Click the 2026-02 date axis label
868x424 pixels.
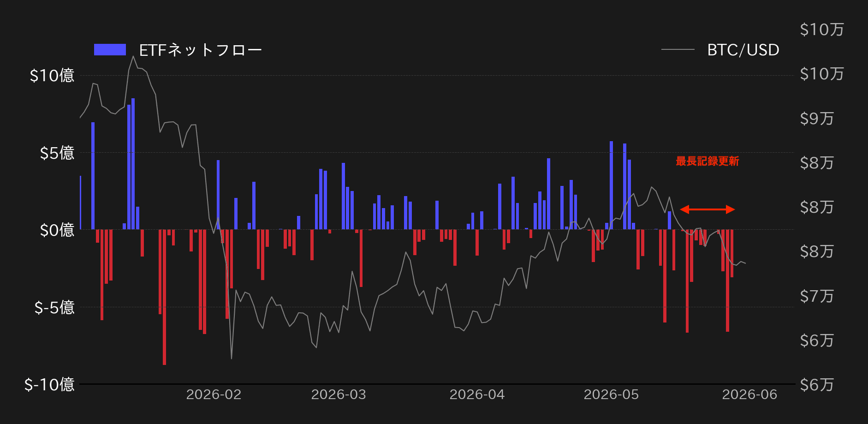point(214,394)
